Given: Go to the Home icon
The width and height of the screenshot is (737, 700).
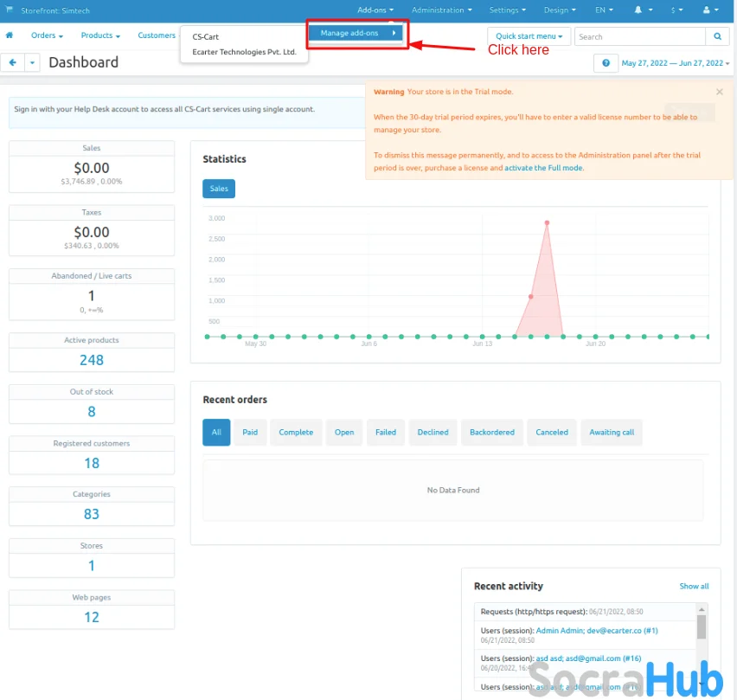Looking at the screenshot, I should 10,35.
